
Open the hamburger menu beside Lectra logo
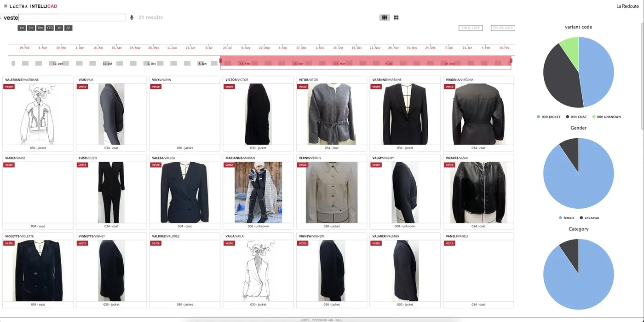click(x=5, y=6)
